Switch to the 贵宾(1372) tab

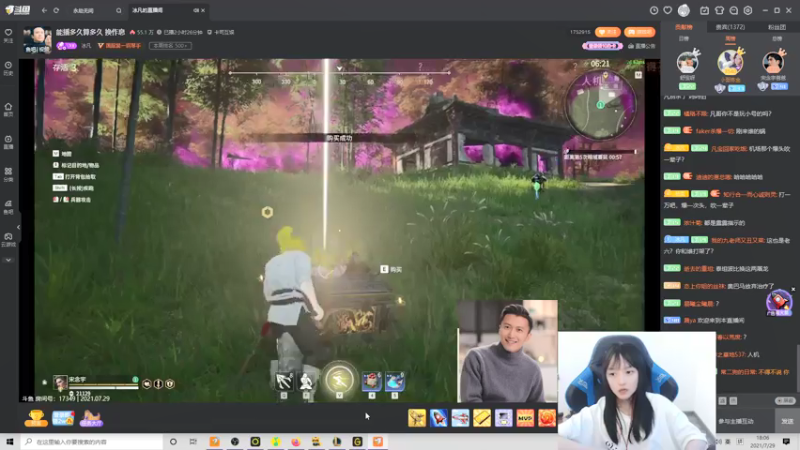pos(730,27)
